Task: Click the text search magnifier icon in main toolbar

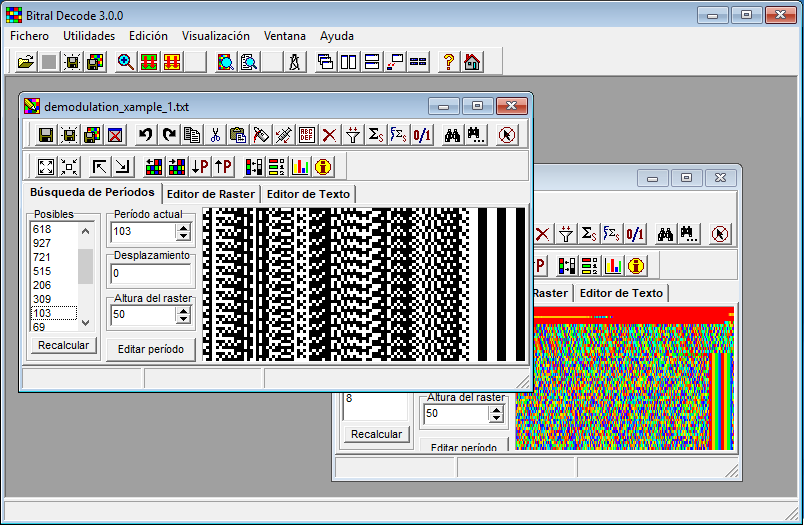Action: tap(249, 62)
